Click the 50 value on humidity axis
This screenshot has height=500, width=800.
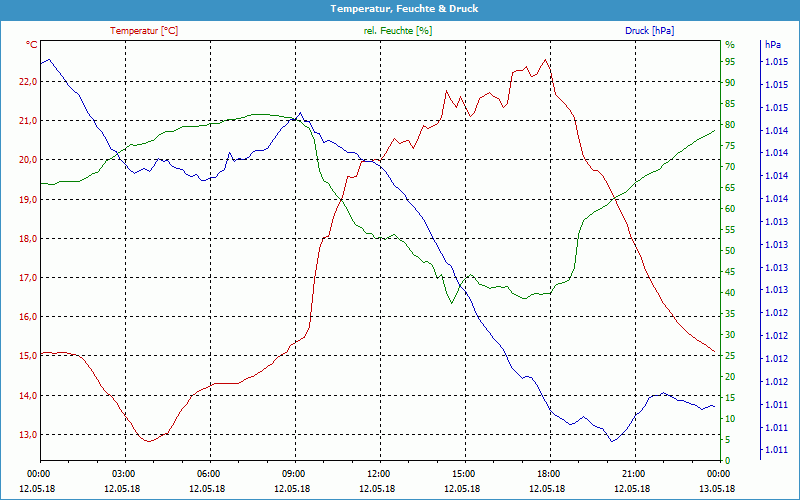coord(730,251)
